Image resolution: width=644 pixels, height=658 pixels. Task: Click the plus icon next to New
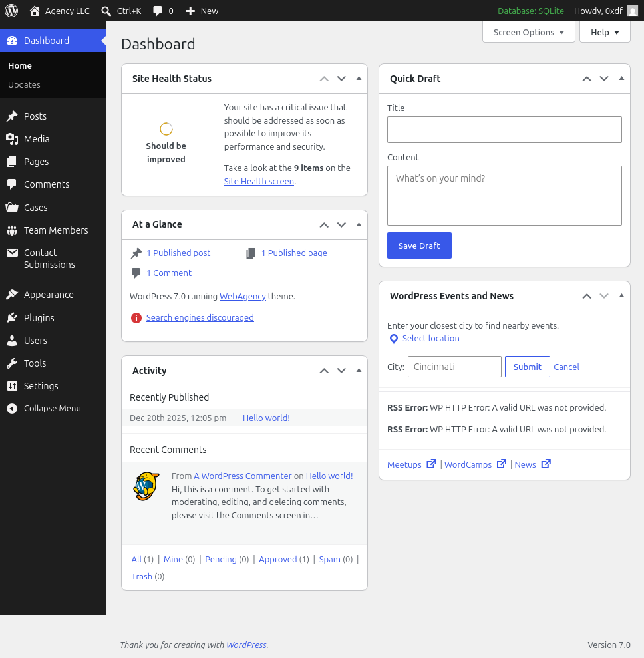pos(190,11)
